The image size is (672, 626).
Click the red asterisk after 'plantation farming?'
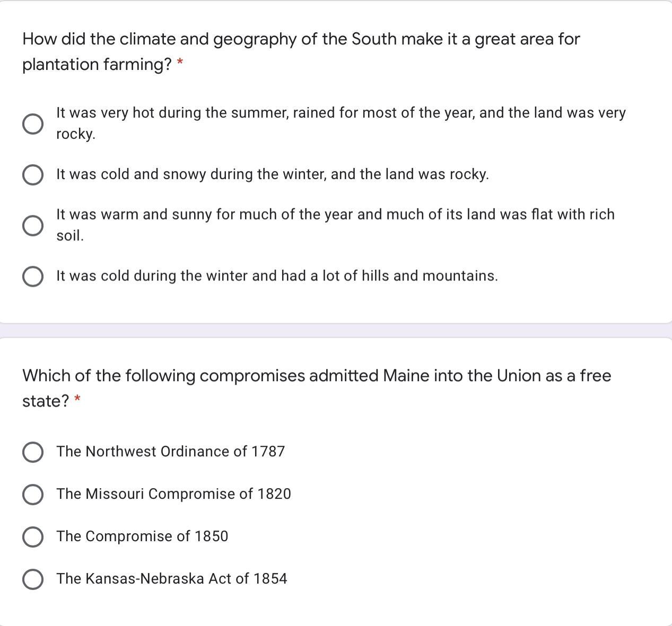pyautogui.click(x=180, y=64)
